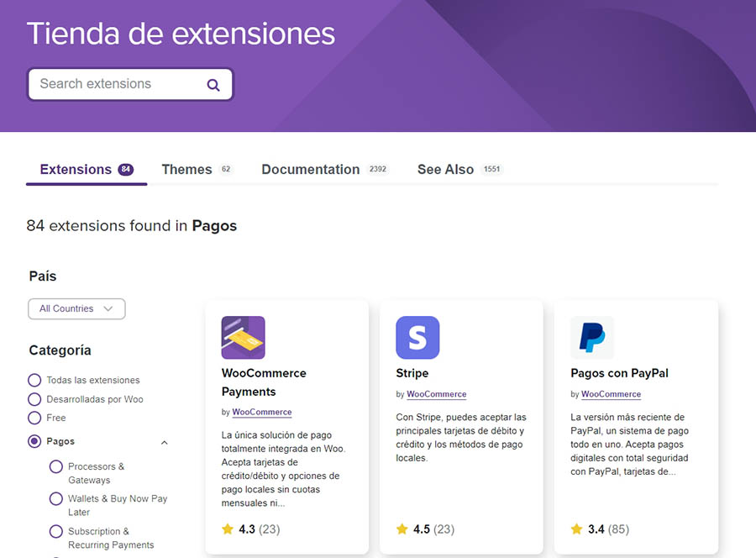Select Wallets & Buy Now Pay Later
This screenshot has width=756, height=558.
click(56, 498)
